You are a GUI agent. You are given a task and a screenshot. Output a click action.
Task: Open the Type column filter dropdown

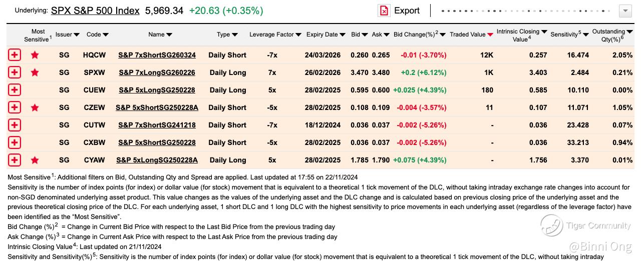[x=234, y=34]
